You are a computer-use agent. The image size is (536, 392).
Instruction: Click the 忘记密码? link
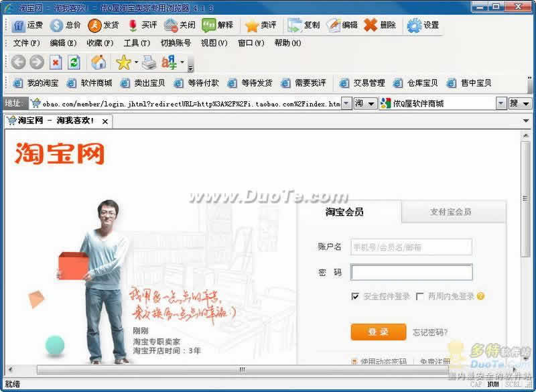click(429, 332)
